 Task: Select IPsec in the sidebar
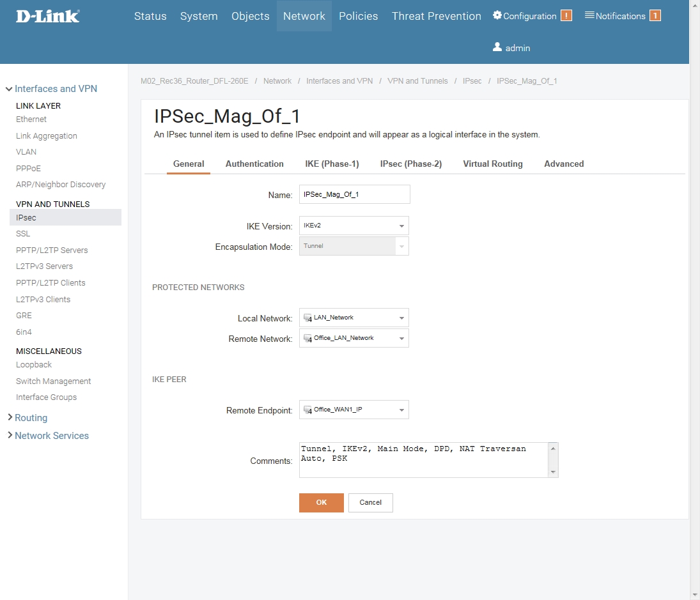tap(66, 217)
